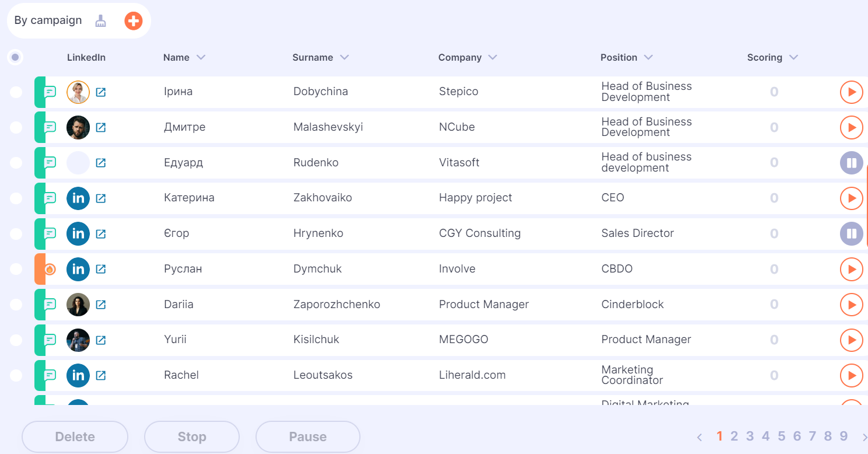Viewport: 868px width, 454px height.
Task: Click the LinkedIn column header
Action: 86,57
